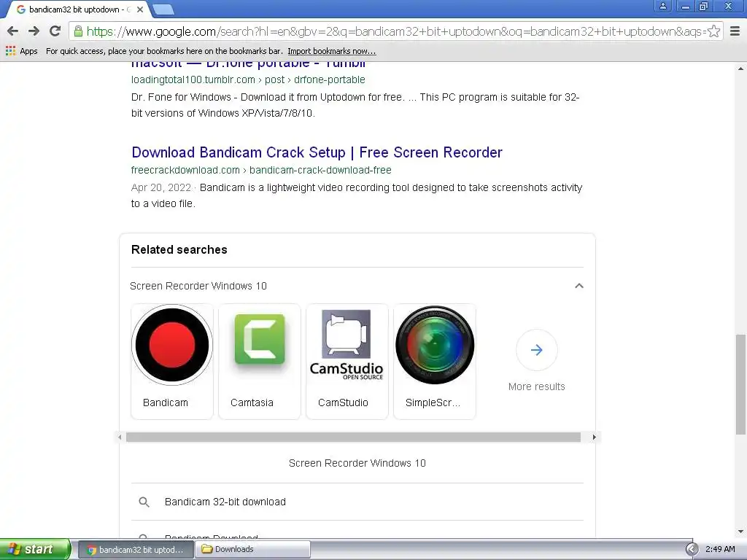This screenshot has height=560, width=747.
Task: Click the scrollbar down arrow
Action: coord(740,532)
